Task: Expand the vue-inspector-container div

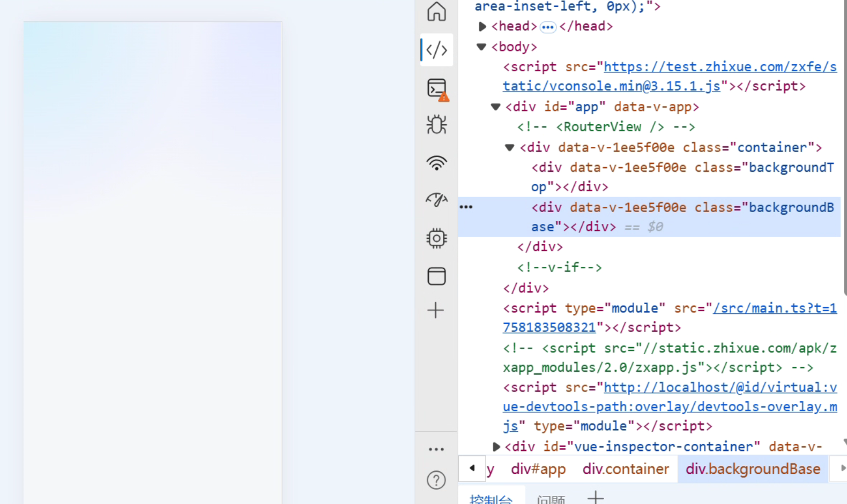Action: [496, 446]
